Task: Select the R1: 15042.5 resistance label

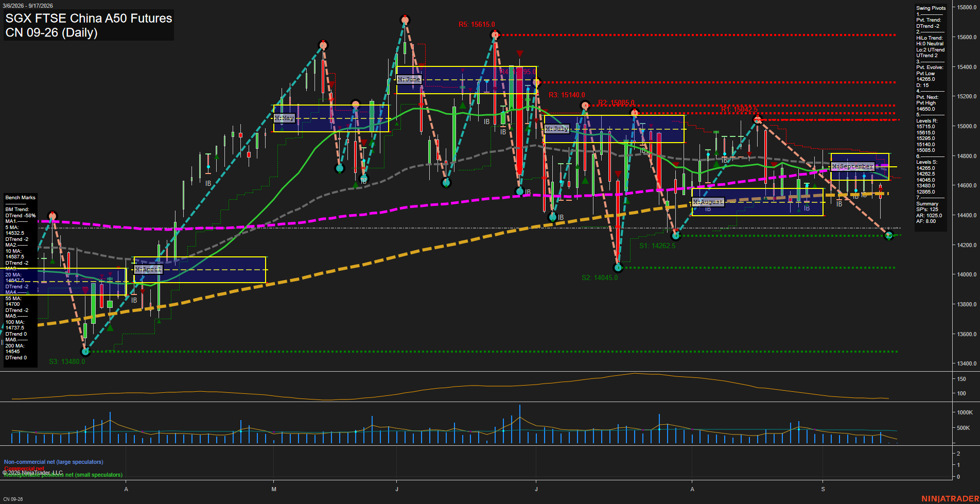Action: click(739, 110)
